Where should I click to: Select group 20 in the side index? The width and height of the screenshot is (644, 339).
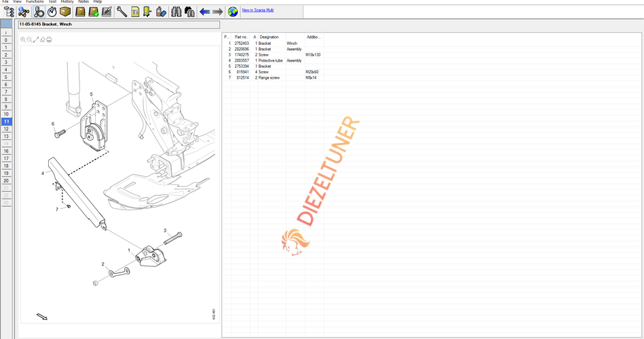(x=6, y=180)
